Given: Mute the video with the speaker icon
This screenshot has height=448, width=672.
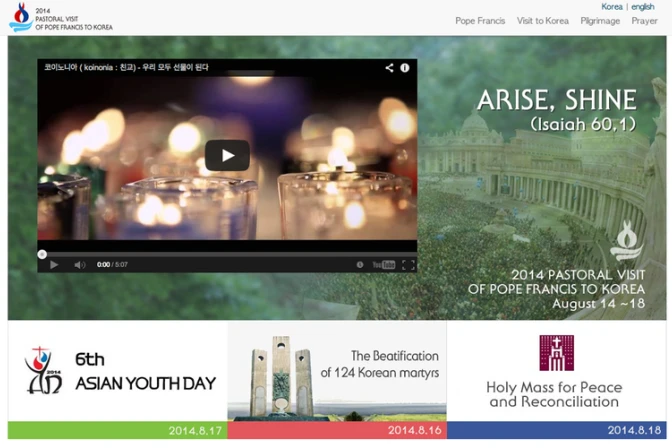Looking at the screenshot, I should click(80, 265).
